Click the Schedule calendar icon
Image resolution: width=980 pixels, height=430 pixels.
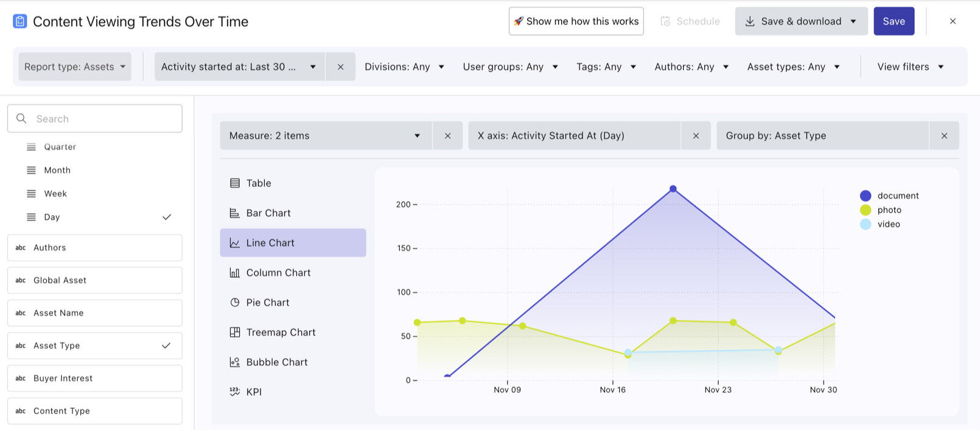pyautogui.click(x=666, y=21)
